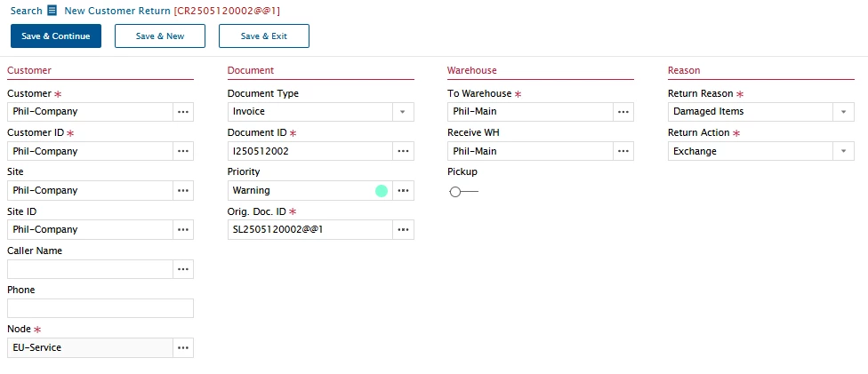The width and height of the screenshot is (868, 374).
Task: Open the Caller Name lookup ellipsis
Action: pos(183,269)
